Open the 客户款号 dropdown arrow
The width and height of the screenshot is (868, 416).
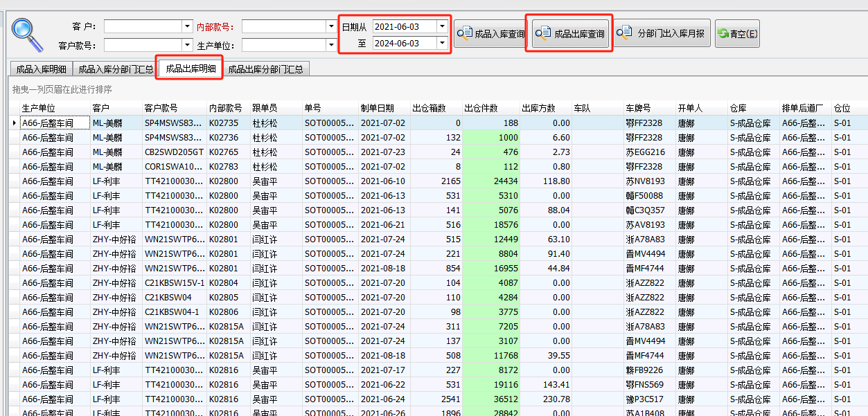tap(187, 45)
